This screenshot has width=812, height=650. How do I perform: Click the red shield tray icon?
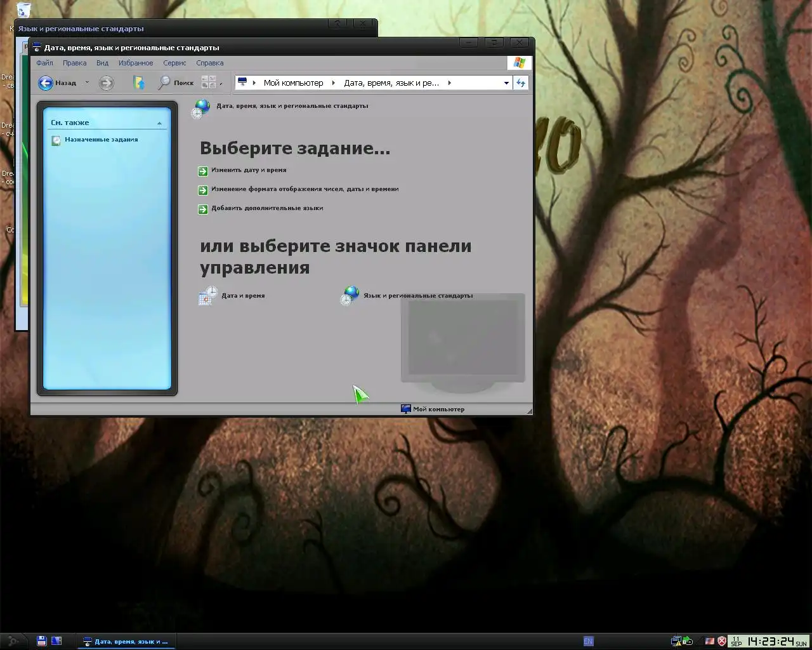(x=722, y=641)
